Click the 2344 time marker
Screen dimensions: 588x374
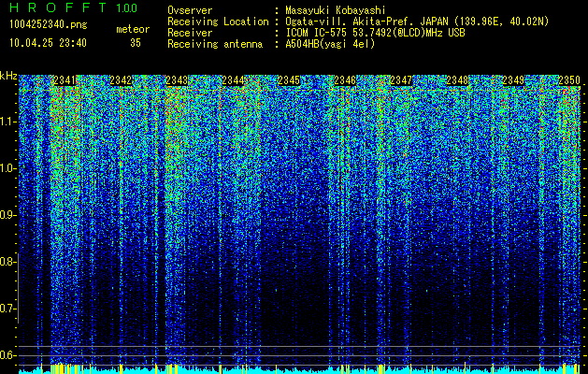234,80
